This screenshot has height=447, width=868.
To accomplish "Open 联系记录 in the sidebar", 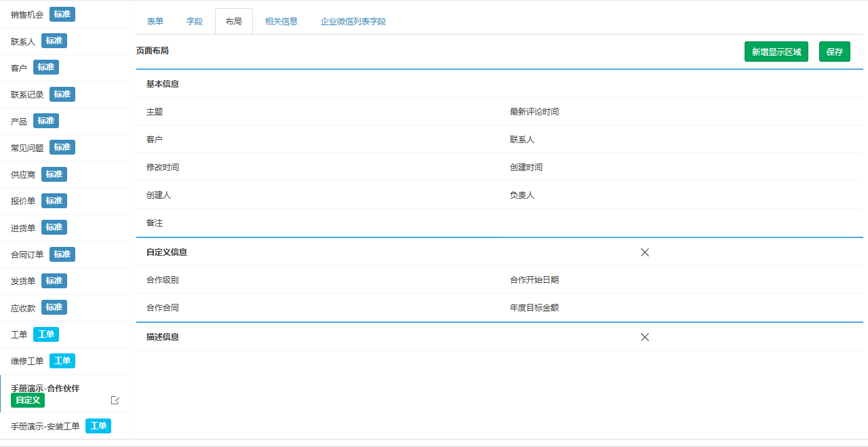I will (x=65, y=94).
